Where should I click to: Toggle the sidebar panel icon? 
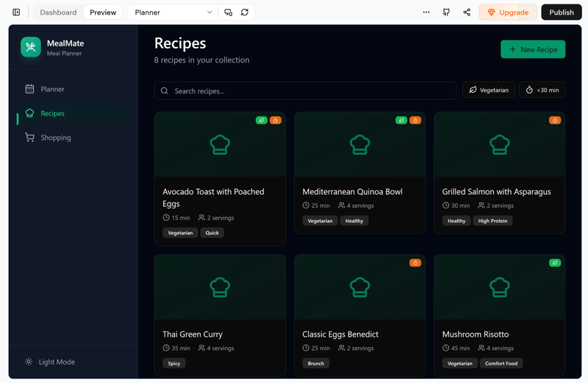point(16,12)
